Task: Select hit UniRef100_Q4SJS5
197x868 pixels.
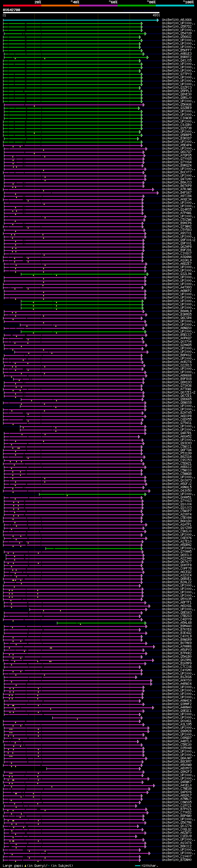Action: (x=177, y=60)
